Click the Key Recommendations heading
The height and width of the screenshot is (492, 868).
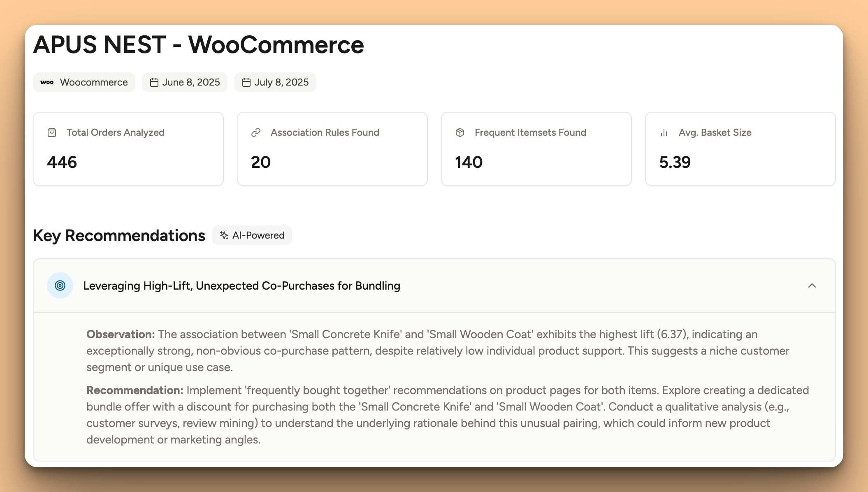click(119, 235)
